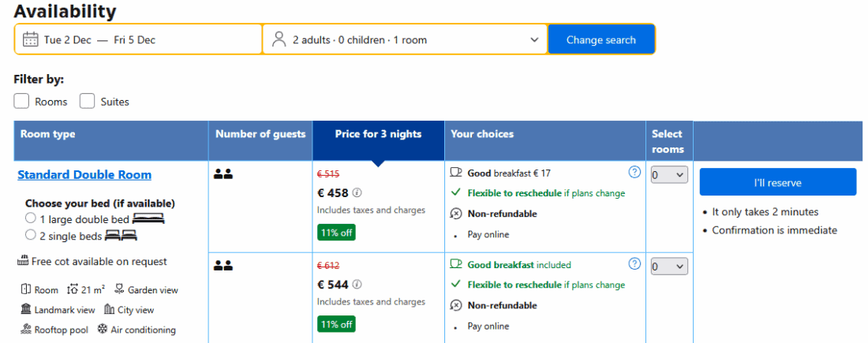Click question mark icon beside breakfast € 17
Screen dimensions: 868x343
click(x=634, y=173)
